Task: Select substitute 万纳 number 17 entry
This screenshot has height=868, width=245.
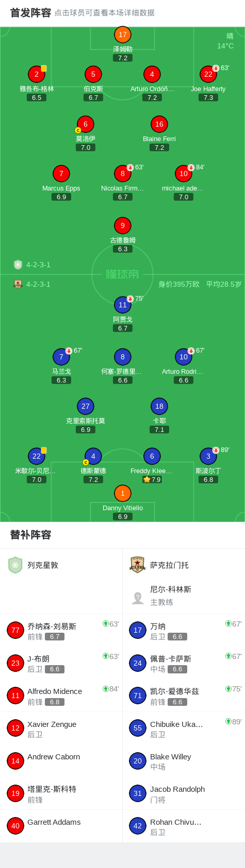Action: (x=184, y=631)
